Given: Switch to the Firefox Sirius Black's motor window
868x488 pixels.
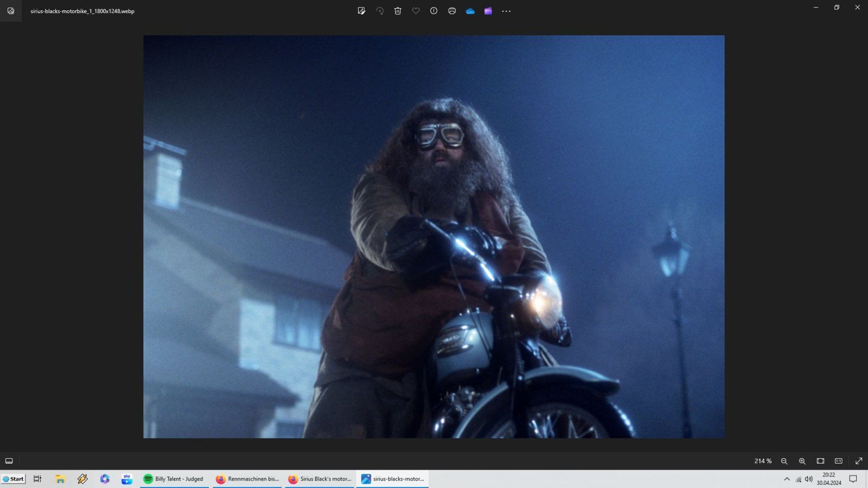Looking at the screenshot, I should [319, 479].
